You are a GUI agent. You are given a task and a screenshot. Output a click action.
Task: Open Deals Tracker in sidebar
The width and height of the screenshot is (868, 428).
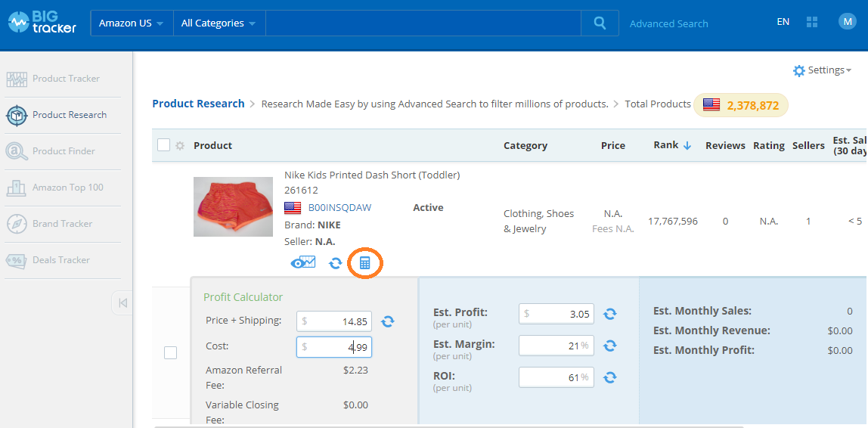tap(61, 259)
